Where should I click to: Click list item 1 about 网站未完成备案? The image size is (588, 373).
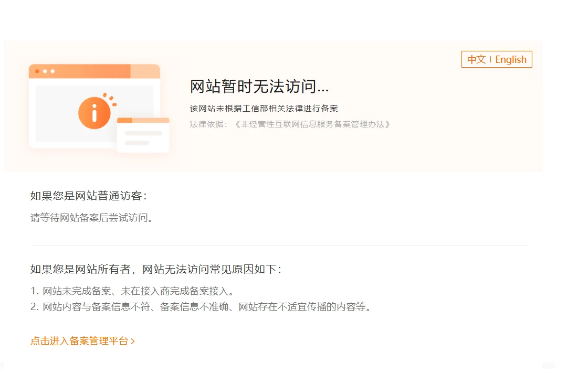132,291
